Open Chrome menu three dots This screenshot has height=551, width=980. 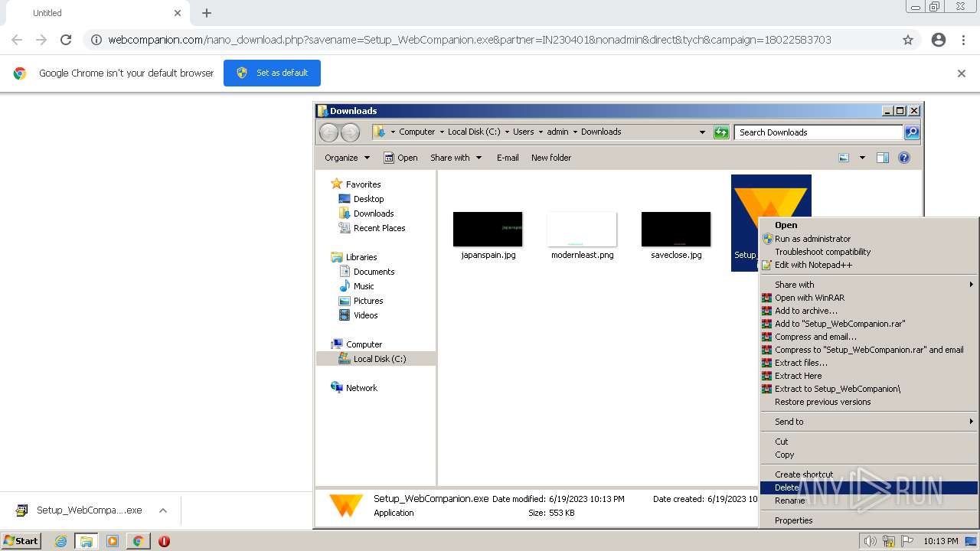tap(964, 40)
